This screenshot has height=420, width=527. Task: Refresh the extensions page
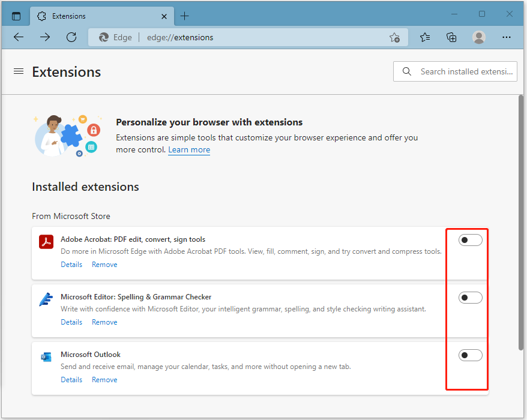click(x=71, y=37)
